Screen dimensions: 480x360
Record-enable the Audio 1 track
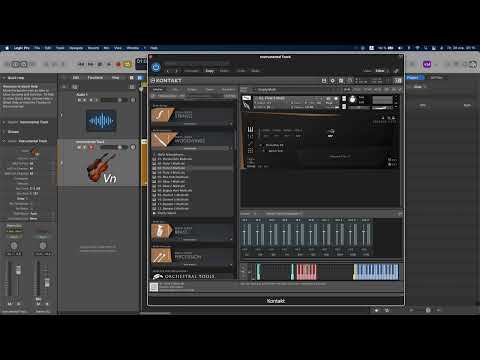pos(91,100)
